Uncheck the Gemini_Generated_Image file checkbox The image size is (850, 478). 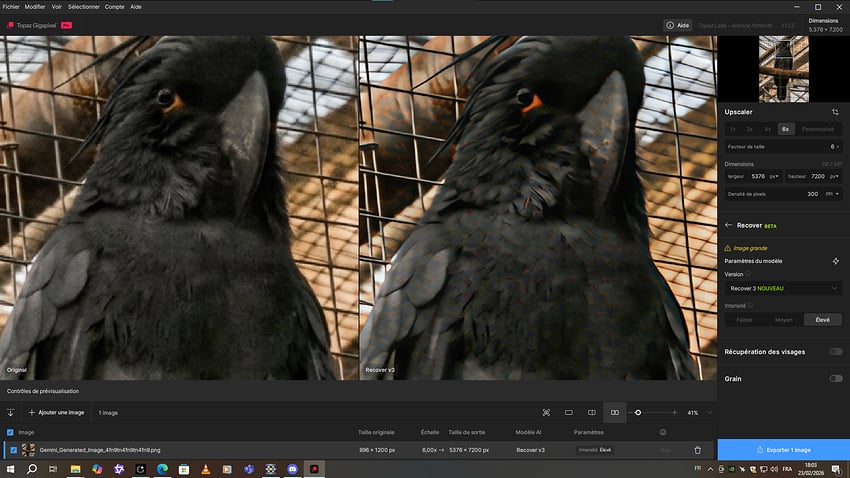tap(11, 450)
